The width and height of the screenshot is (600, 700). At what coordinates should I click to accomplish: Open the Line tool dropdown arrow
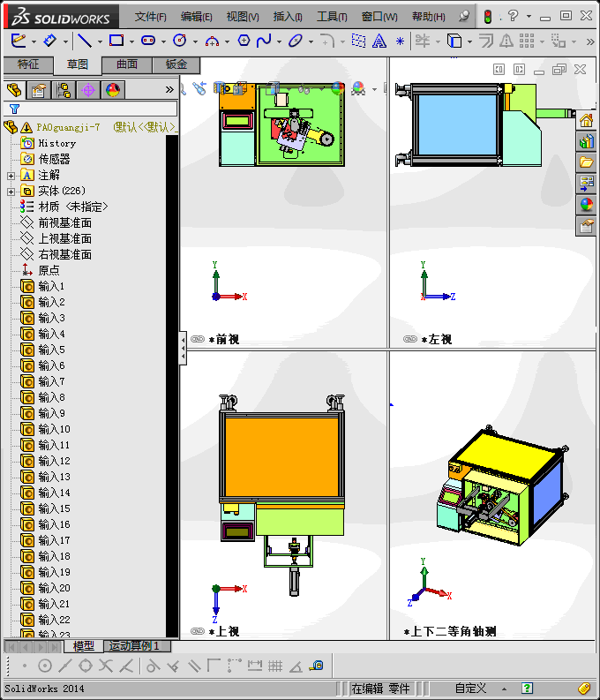pos(100,41)
